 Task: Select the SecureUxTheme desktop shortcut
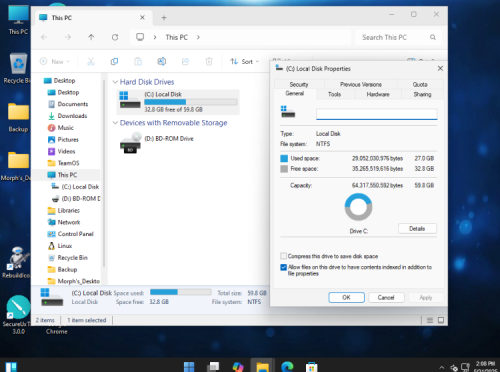click(x=18, y=315)
